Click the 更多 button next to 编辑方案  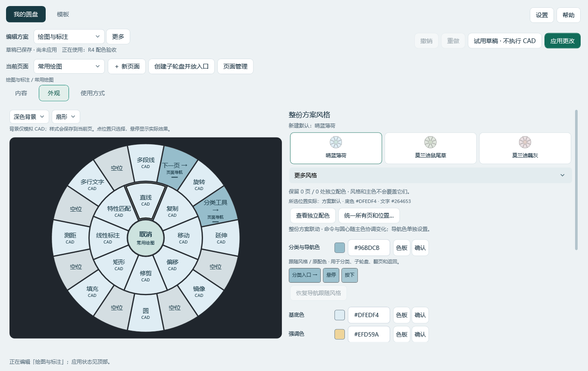pyautogui.click(x=118, y=37)
